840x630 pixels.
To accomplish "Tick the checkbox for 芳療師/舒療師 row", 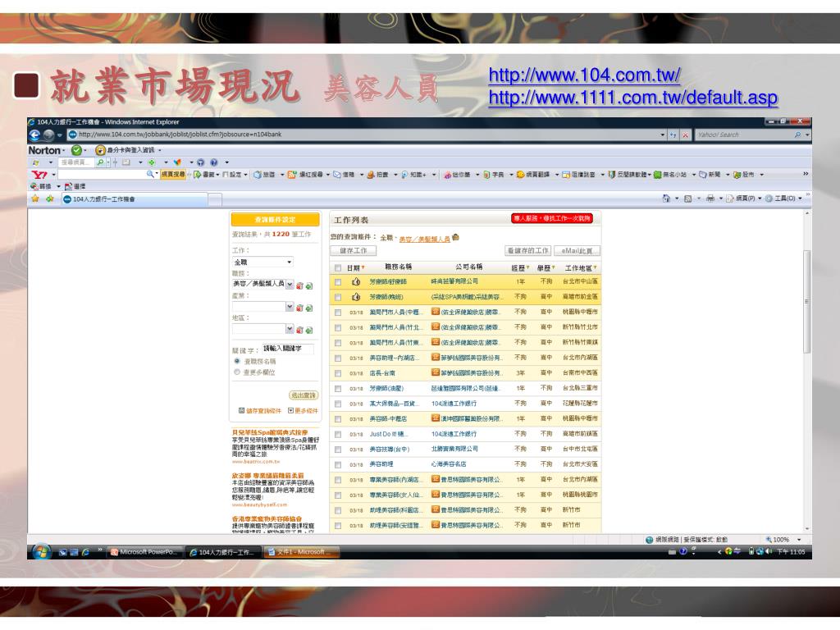I will coord(337,282).
